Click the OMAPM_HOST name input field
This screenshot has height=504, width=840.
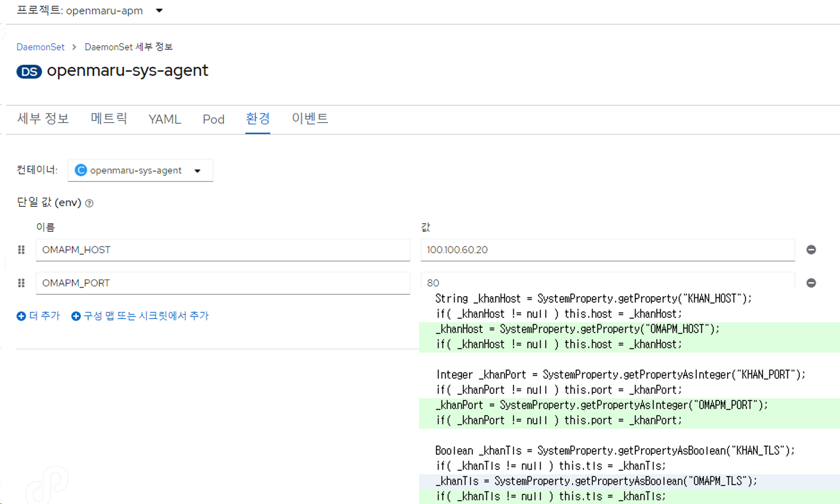(223, 249)
